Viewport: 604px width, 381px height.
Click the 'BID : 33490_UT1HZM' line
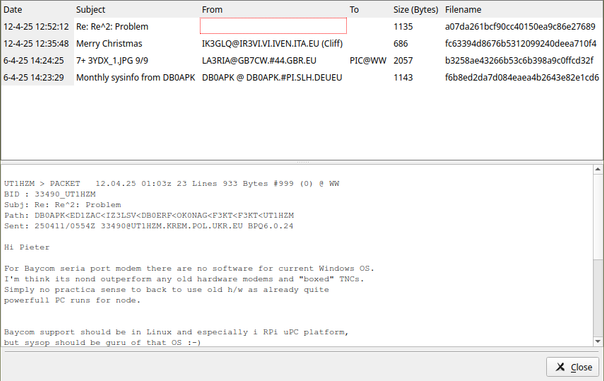coord(50,194)
